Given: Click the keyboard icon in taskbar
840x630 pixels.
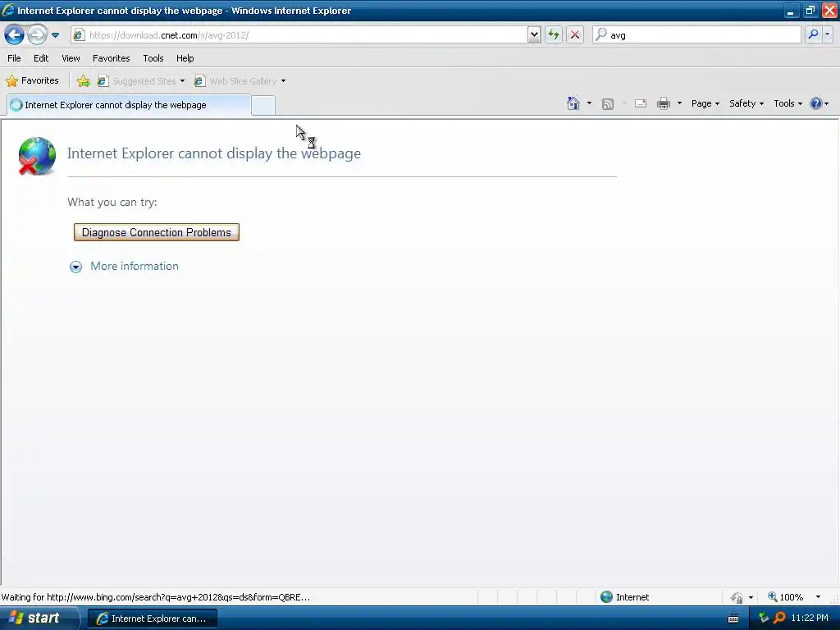Looking at the screenshot, I should (733, 619).
